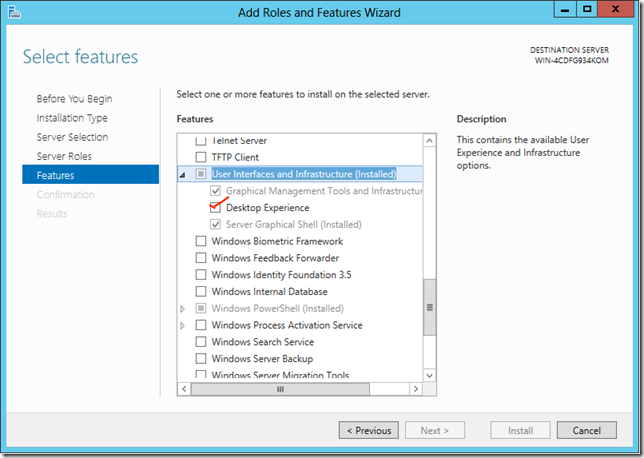Expand the Windows PowerShell node

pyautogui.click(x=182, y=308)
